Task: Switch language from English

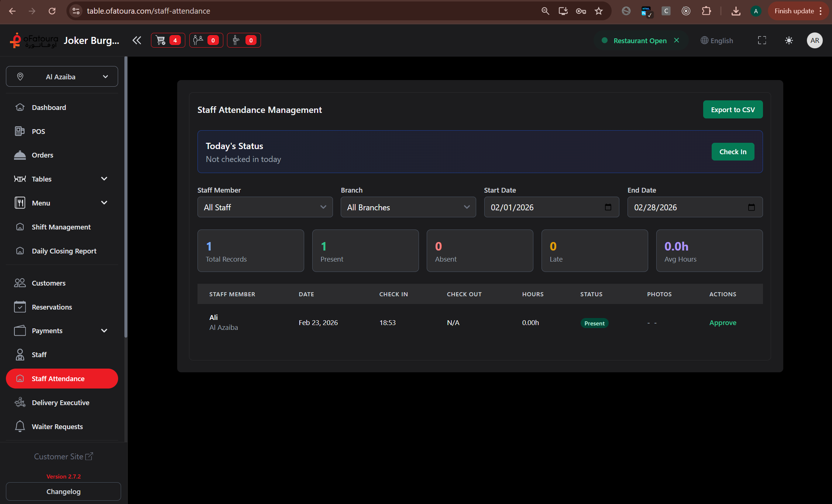Action: 717,41
